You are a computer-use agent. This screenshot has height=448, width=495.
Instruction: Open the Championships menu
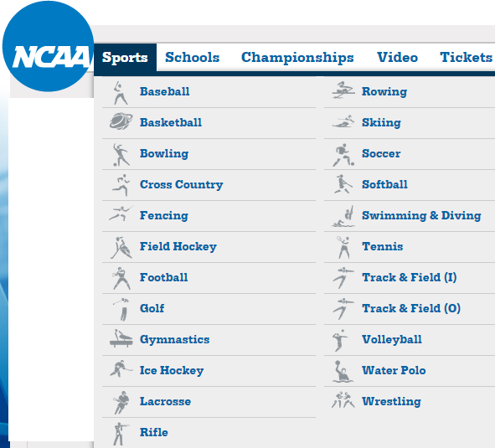(297, 58)
